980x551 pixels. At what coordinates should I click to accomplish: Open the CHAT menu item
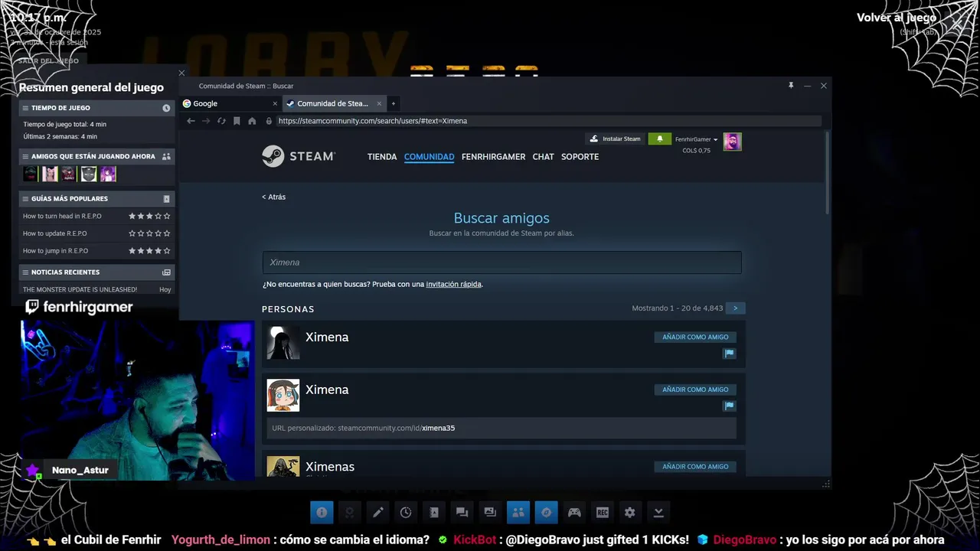pyautogui.click(x=543, y=157)
